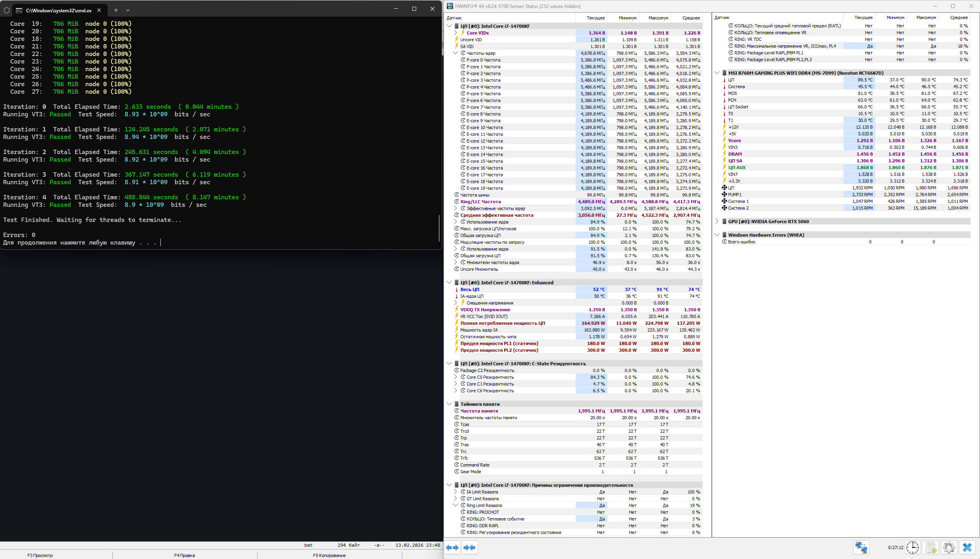
Task: Click the clock reset timer icon
Action: (x=913, y=547)
